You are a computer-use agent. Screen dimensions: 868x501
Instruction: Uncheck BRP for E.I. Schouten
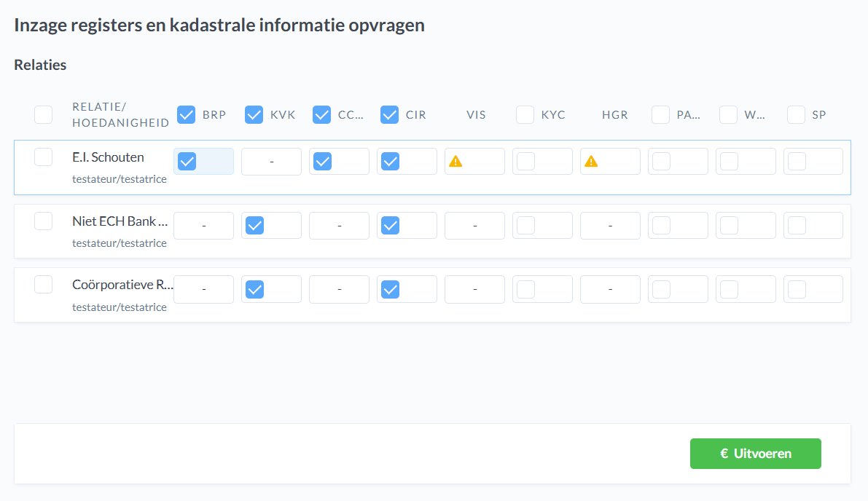[x=187, y=162]
